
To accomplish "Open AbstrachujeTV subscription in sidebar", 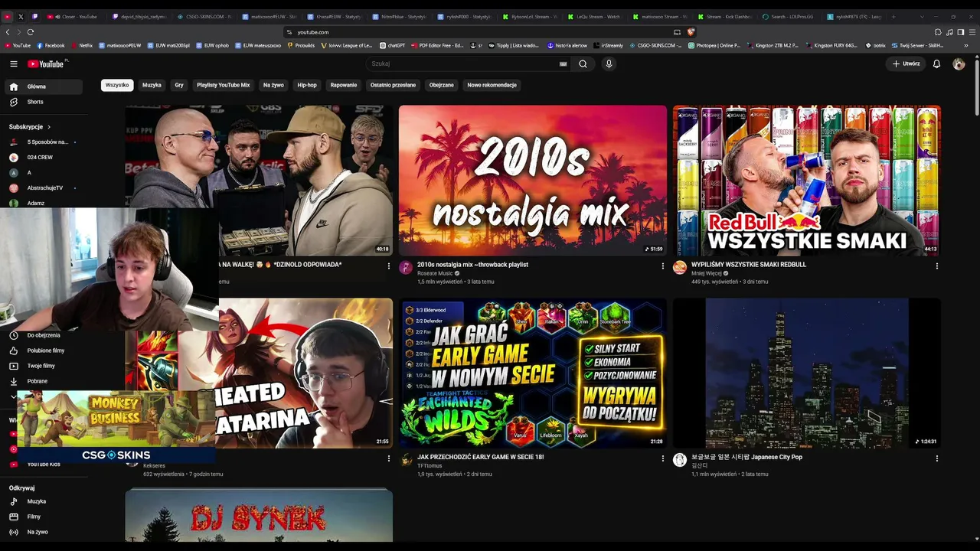I will 44,188.
